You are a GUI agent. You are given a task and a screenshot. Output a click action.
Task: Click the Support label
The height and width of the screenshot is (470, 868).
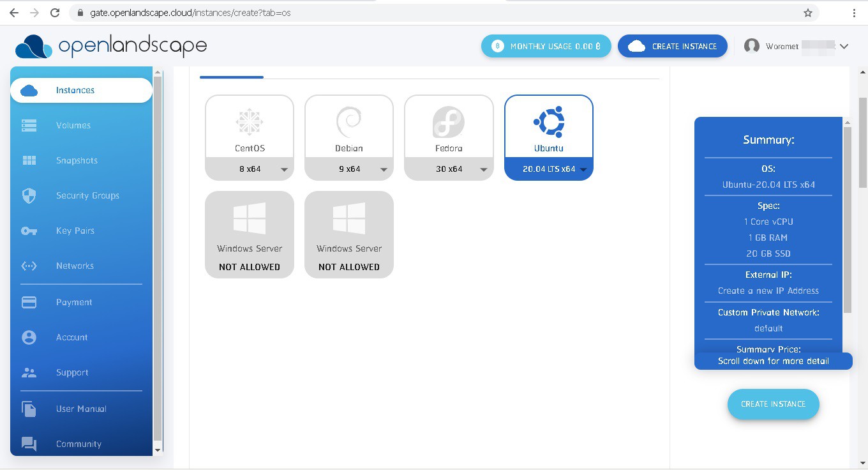point(72,372)
